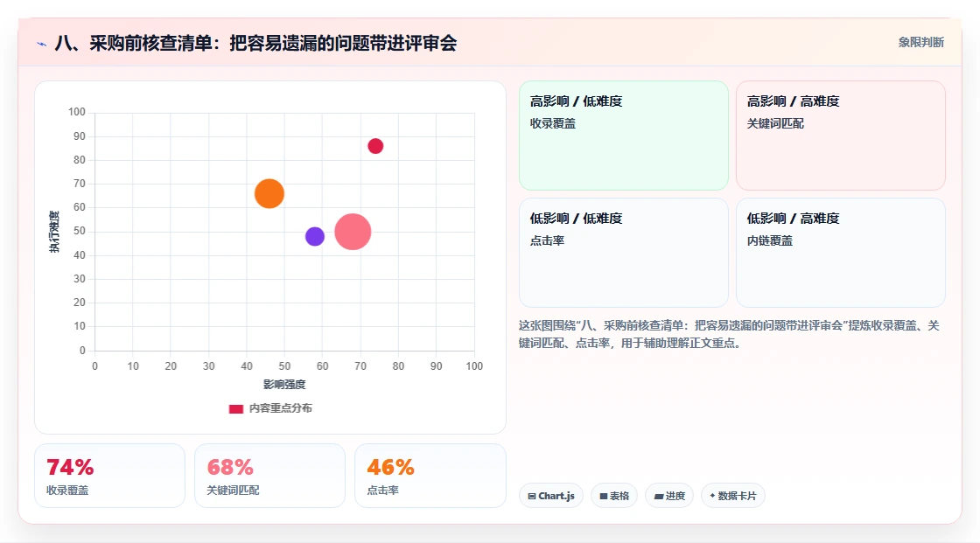Click the lightning icon beside the title
This screenshot has height=543, width=980.
coord(42,45)
